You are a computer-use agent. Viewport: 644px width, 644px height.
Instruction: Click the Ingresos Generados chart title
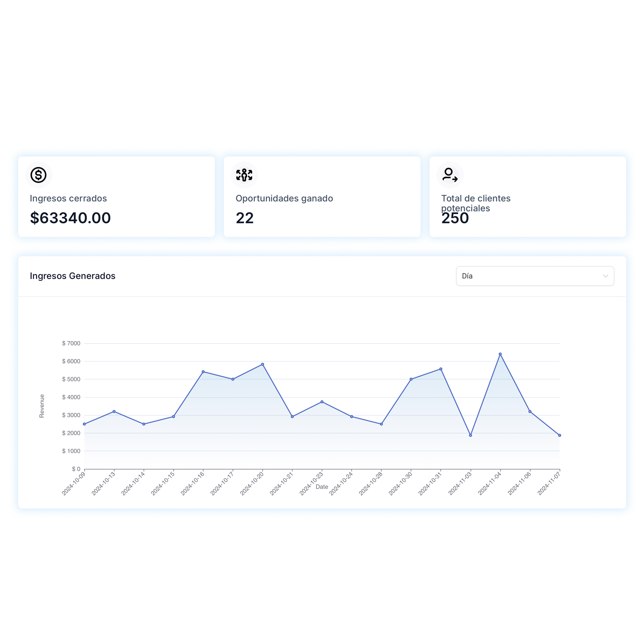click(72, 276)
